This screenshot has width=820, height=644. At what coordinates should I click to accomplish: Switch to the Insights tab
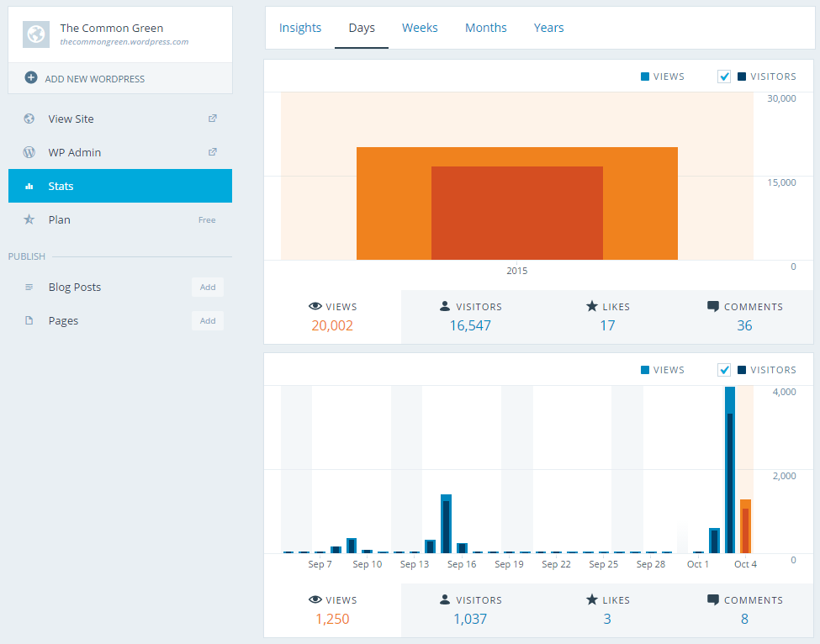pyautogui.click(x=300, y=28)
